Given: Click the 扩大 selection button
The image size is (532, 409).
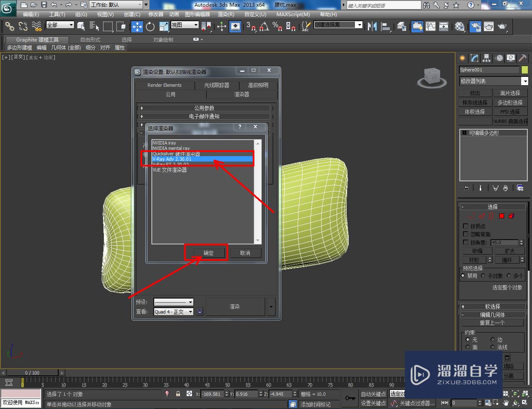Looking at the screenshot, I should pyautogui.click(x=510, y=251).
